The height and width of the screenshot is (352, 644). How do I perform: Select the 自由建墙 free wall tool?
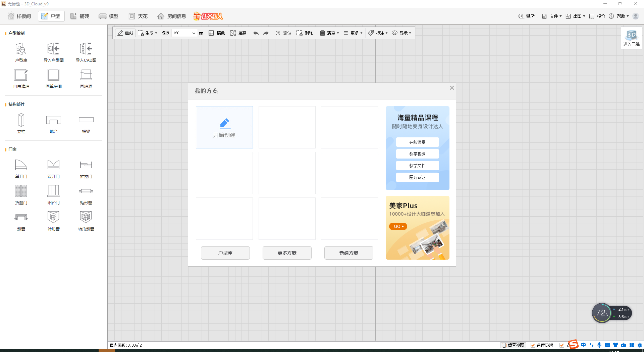pyautogui.click(x=21, y=79)
